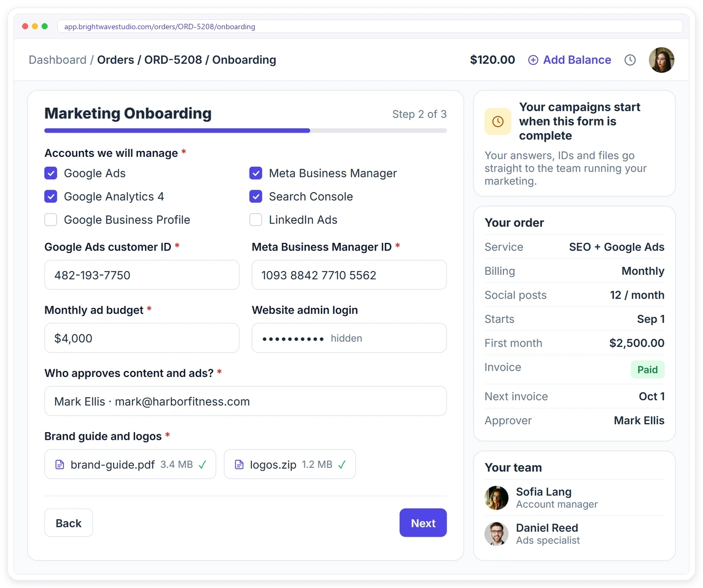Click the Step 2 of 3 label

click(x=420, y=114)
